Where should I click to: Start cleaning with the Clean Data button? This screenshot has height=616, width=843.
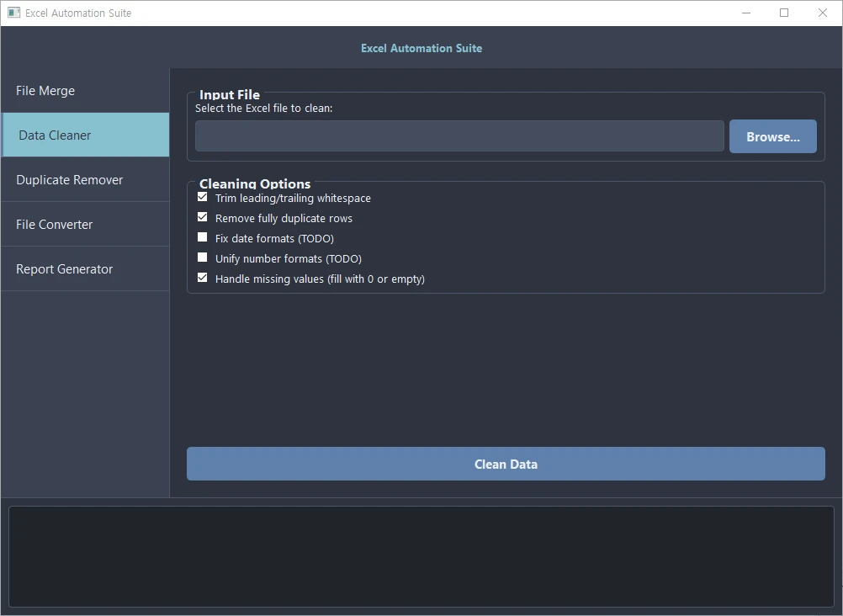coord(505,464)
